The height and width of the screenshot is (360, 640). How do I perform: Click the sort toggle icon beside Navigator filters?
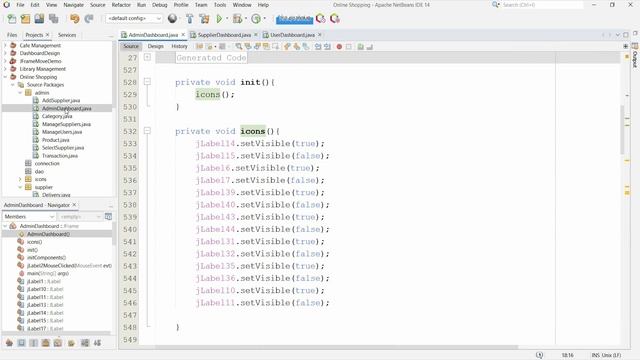[x=108, y=216]
